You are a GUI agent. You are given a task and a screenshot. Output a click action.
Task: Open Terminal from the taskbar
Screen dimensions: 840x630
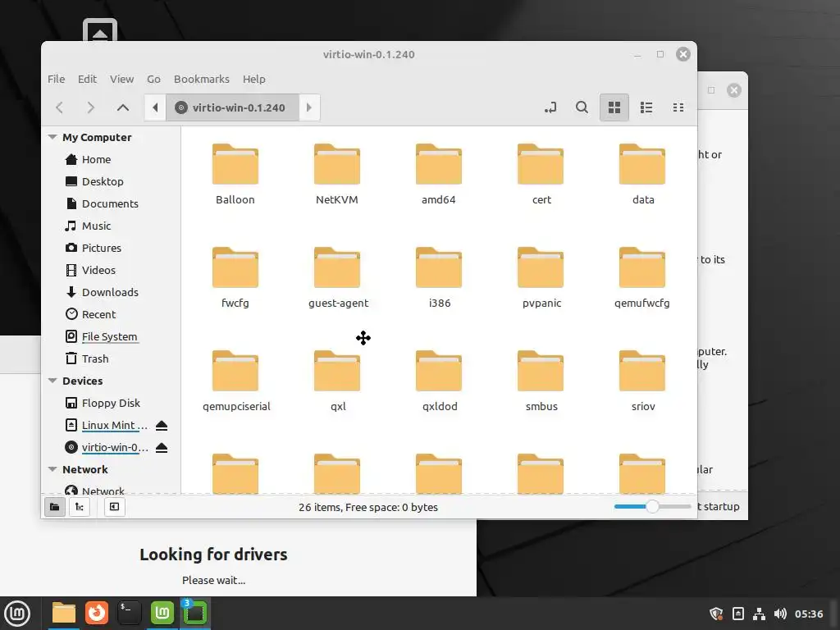(129, 613)
